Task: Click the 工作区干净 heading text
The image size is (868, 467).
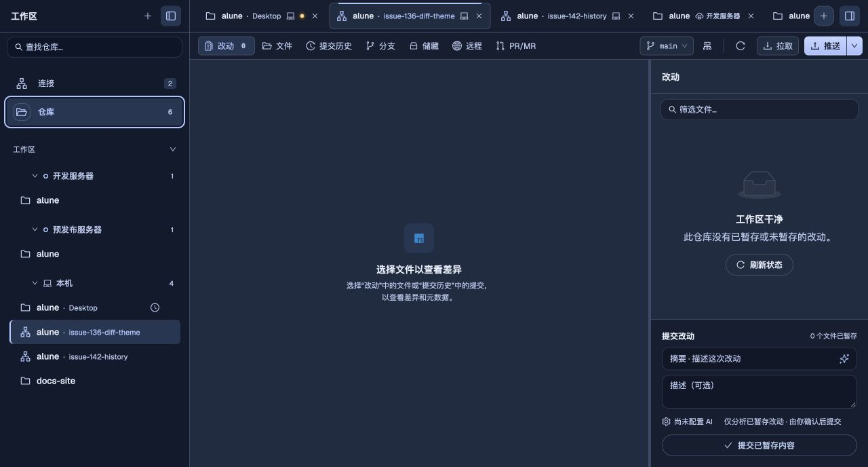Action: [x=759, y=219]
